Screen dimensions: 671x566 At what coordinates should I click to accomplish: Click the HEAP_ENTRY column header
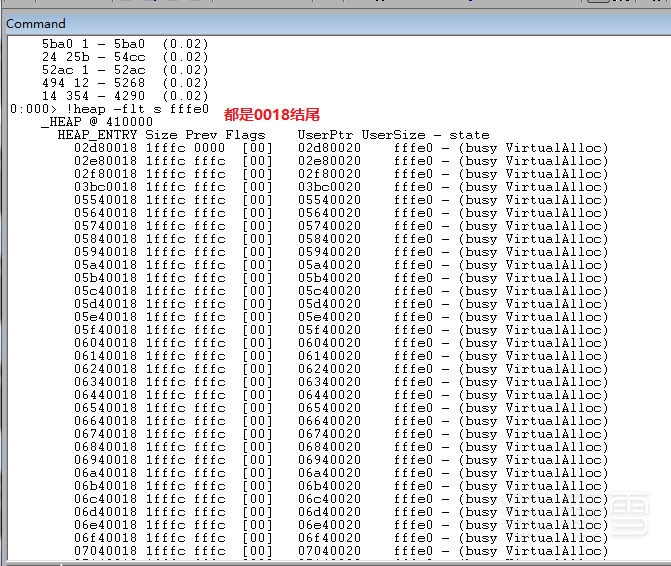[x=97, y=135]
